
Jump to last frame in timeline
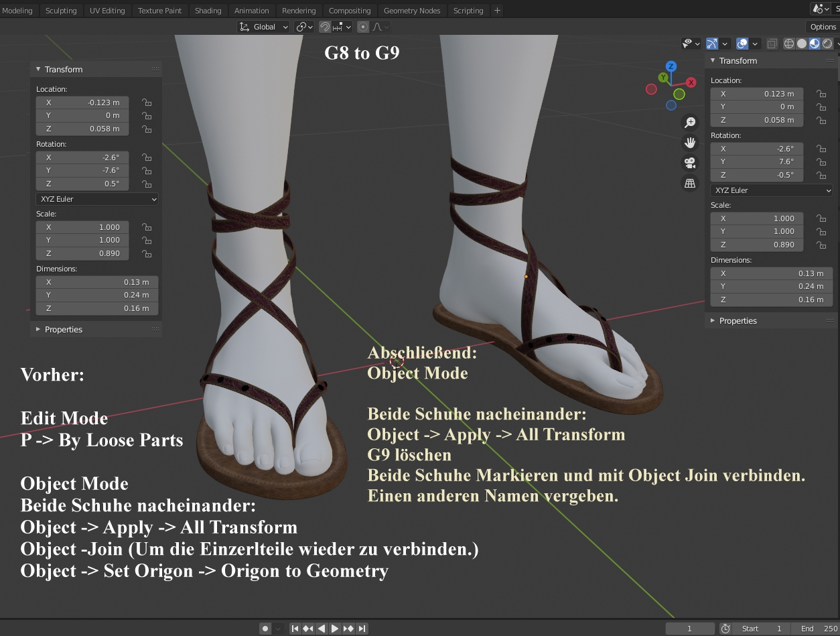[362, 629]
